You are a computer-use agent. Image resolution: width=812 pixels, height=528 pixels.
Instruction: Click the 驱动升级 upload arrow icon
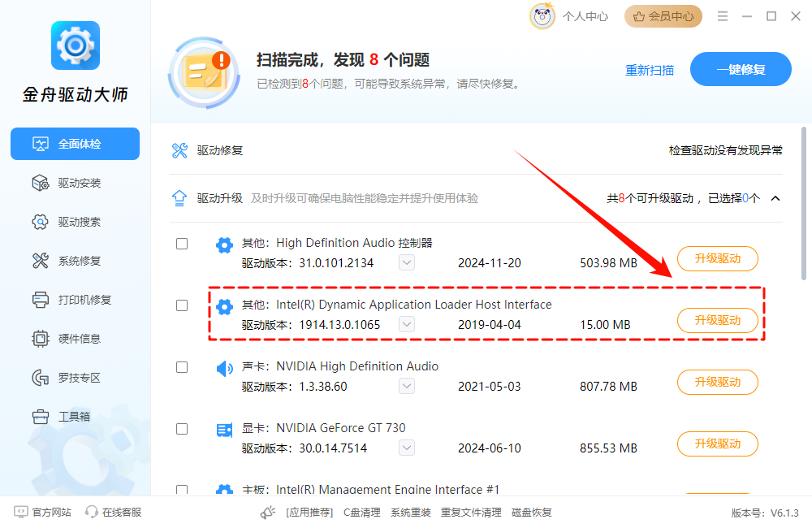coord(179,198)
